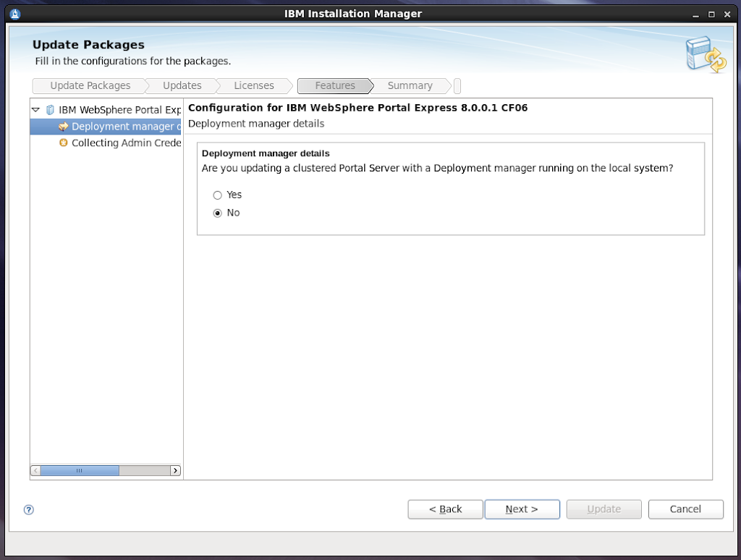
Task: Select the No radio button
Action: pyautogui.click(x=217, y=213)
